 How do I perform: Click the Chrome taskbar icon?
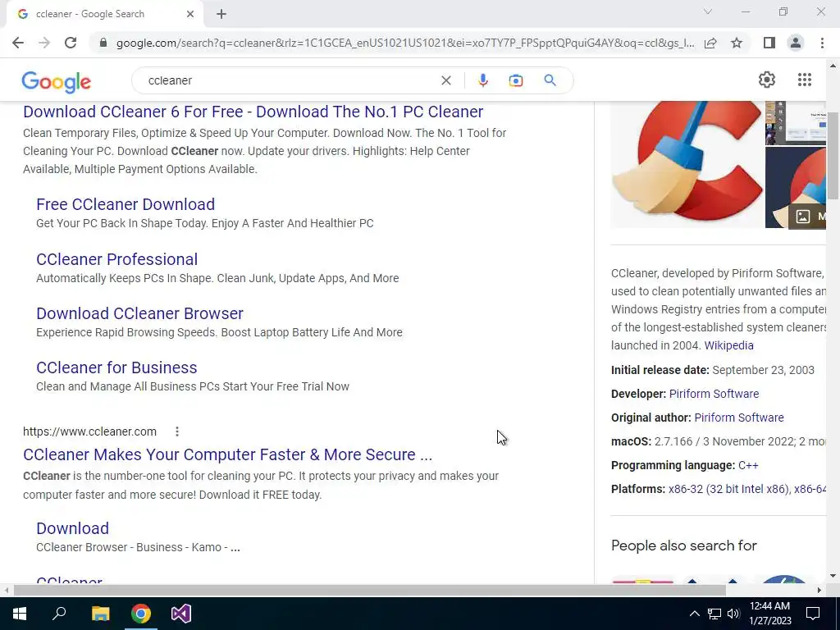141,614
